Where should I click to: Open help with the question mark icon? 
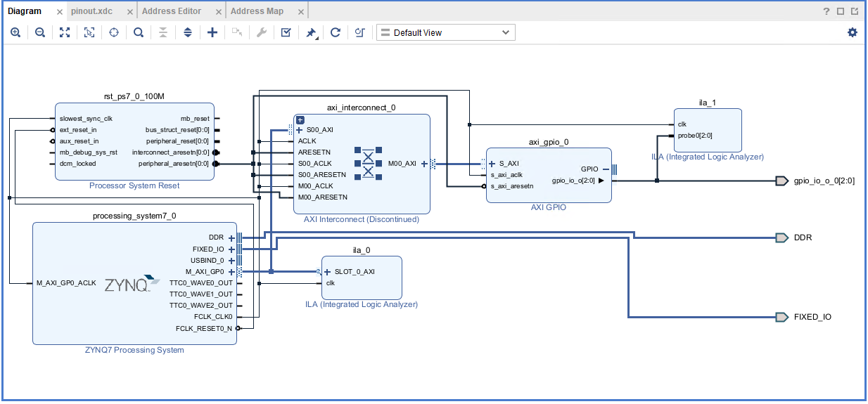click(x=826, y=11)
